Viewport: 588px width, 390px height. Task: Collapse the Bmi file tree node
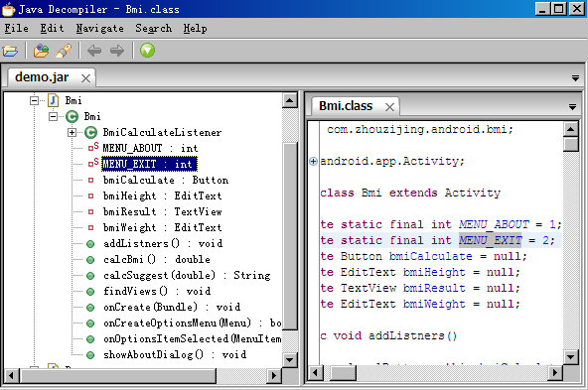tap(34, 100)
